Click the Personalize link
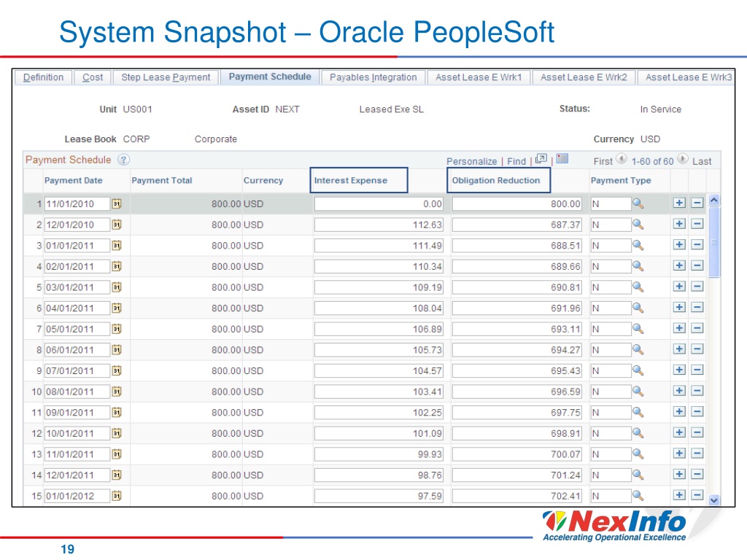Image resolution: width=747 pixels, height=560 pixels. (x=472, y=161)
